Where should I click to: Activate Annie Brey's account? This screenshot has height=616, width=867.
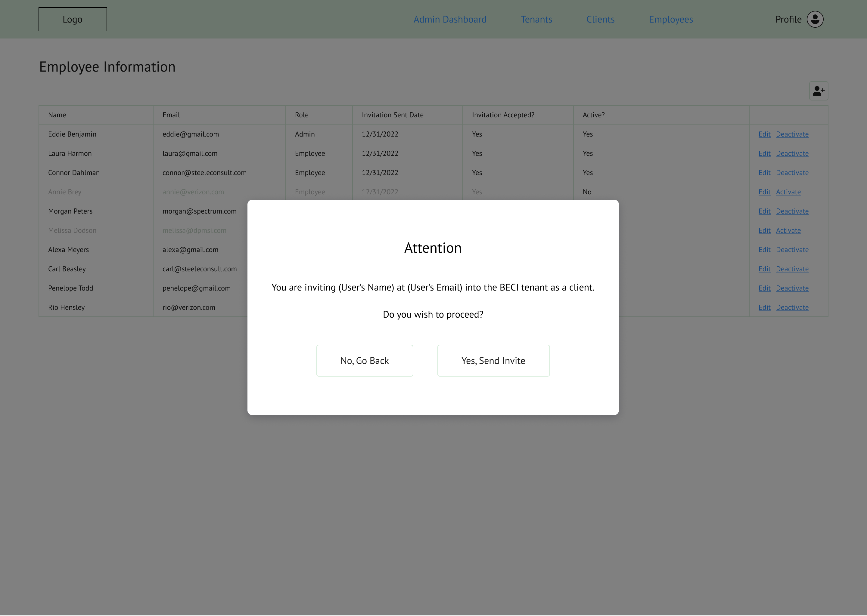pos(788,192)
